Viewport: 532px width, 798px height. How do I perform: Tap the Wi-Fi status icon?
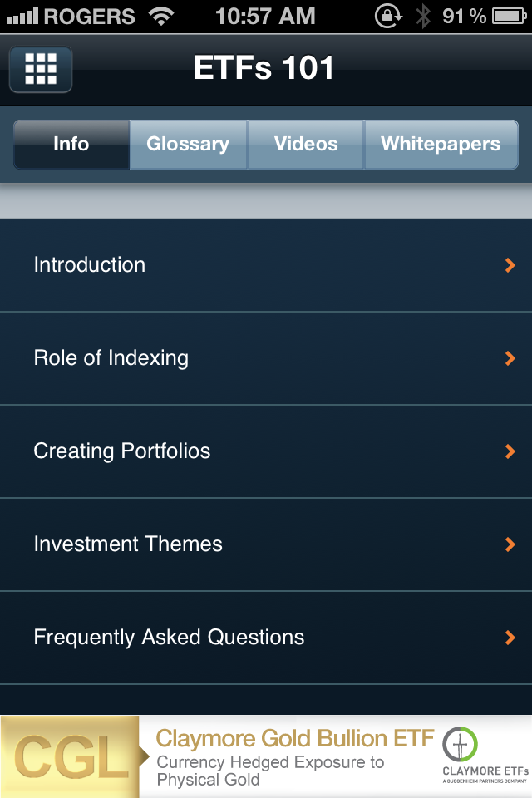(x=161, y=17)
